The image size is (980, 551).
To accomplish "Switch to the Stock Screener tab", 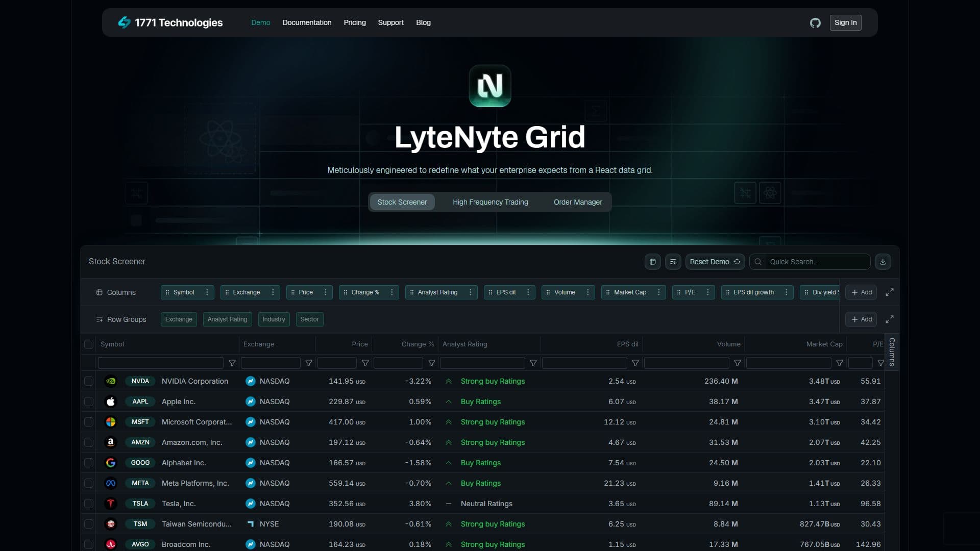I will [x=402, y=202].
